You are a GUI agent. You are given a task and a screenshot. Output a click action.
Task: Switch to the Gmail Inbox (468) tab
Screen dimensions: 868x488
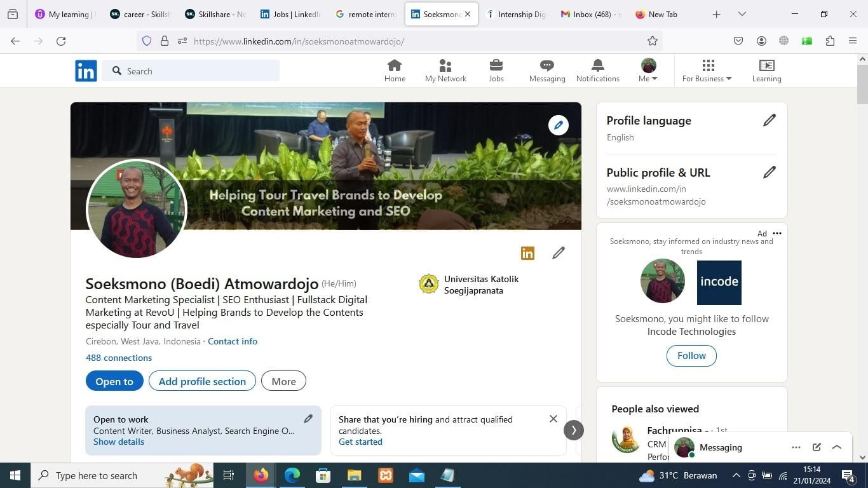click(590, 14)
